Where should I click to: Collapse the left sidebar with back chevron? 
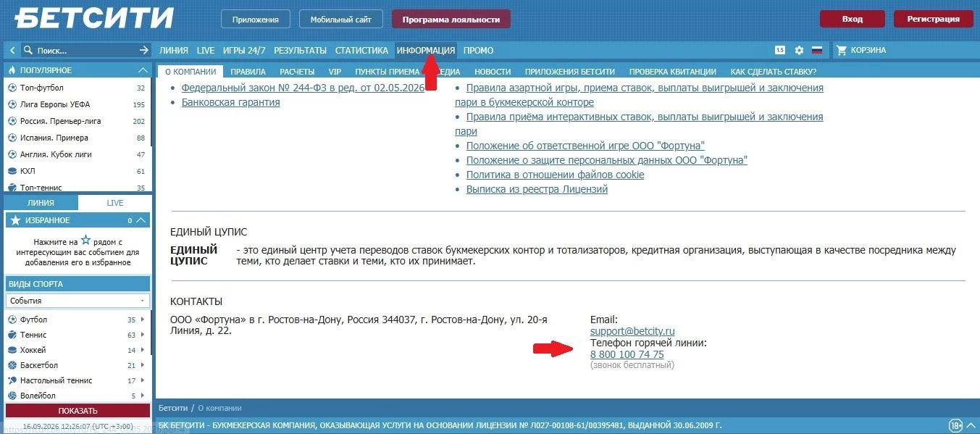(12, 51)
